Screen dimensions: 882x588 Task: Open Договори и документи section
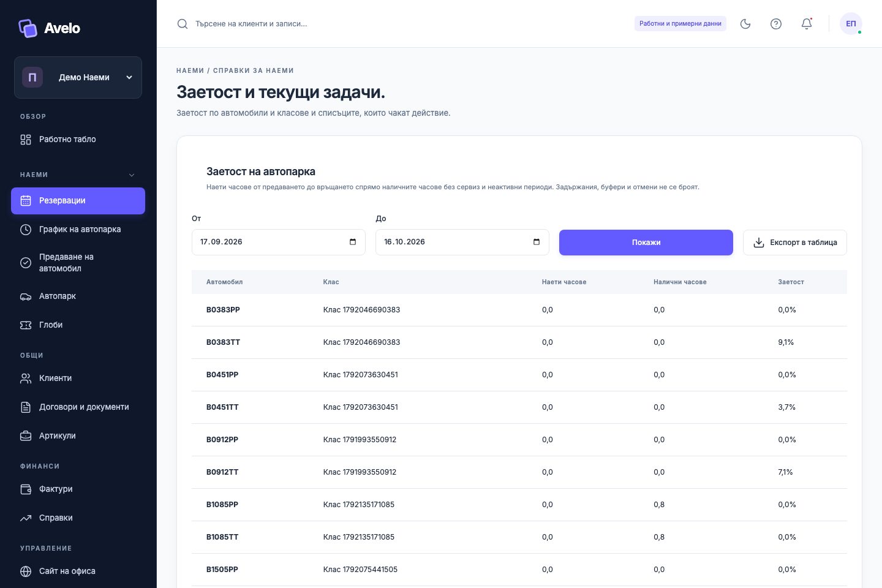point(78,407)
